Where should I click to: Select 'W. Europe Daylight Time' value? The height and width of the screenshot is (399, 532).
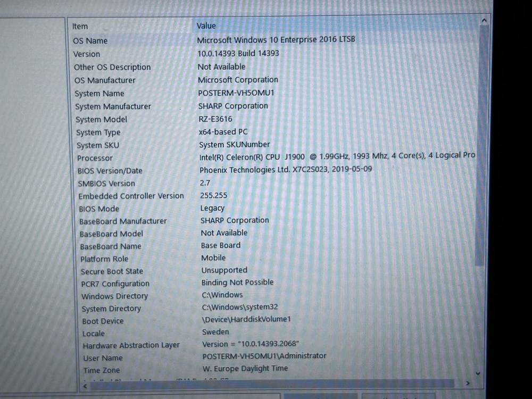(245, 369)
